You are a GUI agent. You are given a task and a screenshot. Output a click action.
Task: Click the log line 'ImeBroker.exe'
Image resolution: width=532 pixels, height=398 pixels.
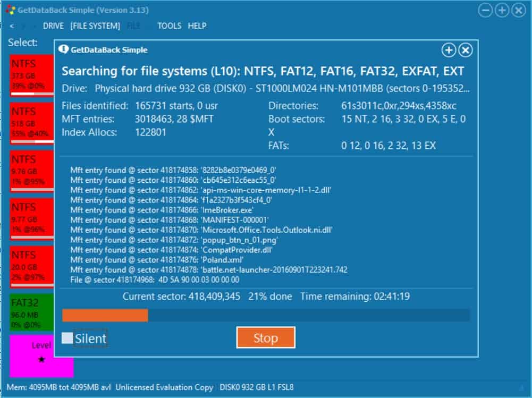click(x=162, y=210)
